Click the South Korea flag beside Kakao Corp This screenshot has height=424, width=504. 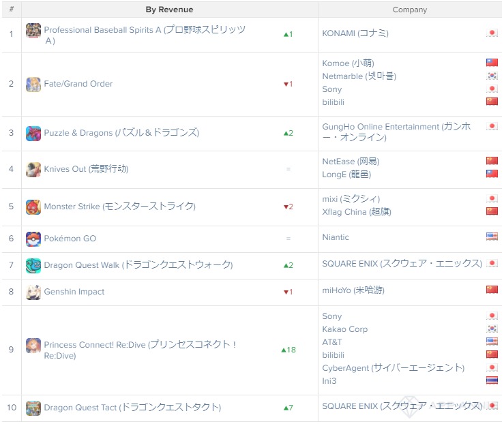pyautogui.click(x=492, y=329)
